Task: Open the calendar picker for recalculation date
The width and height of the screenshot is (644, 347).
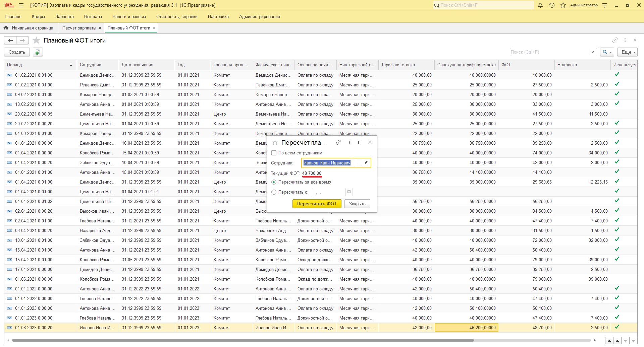Action: coord(349,192)
